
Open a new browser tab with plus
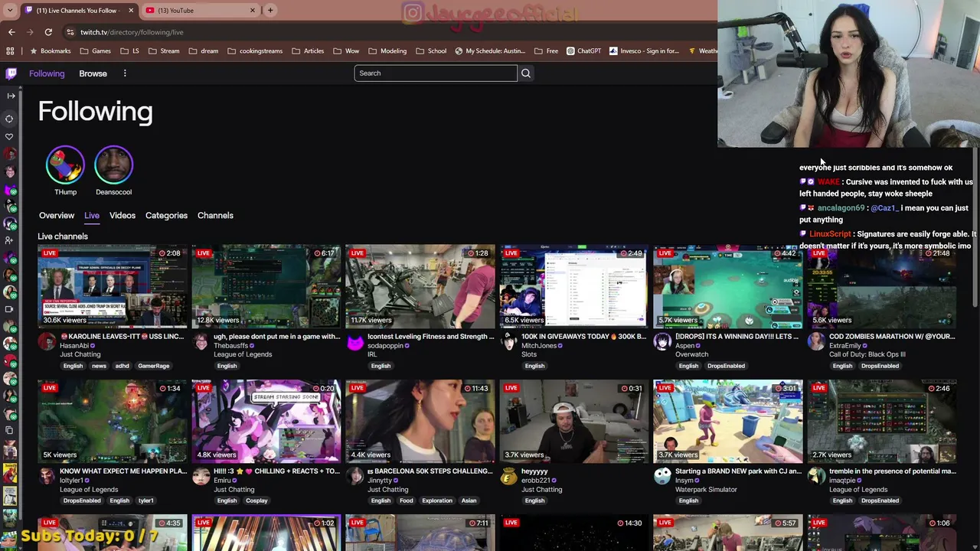click(270, 10)
